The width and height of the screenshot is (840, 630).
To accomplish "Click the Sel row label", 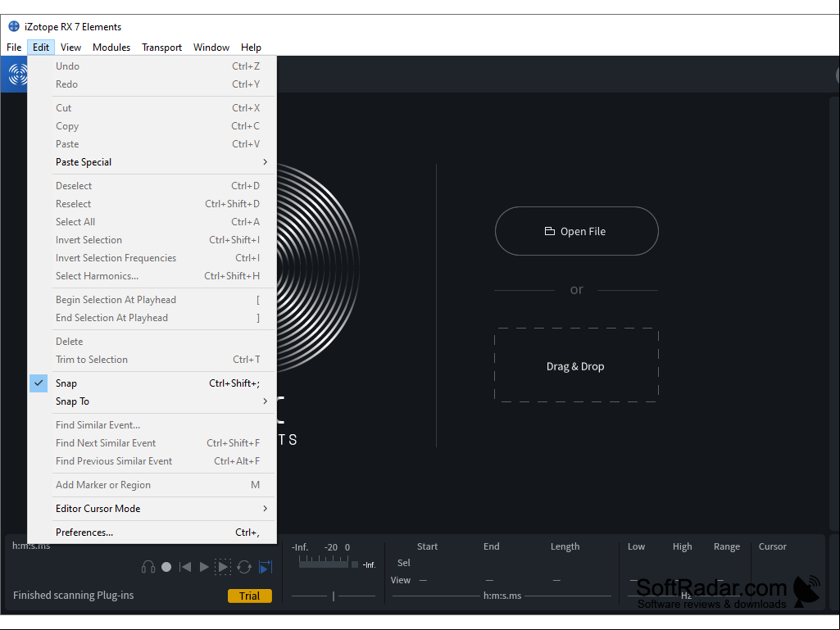I will click(403, 563).
